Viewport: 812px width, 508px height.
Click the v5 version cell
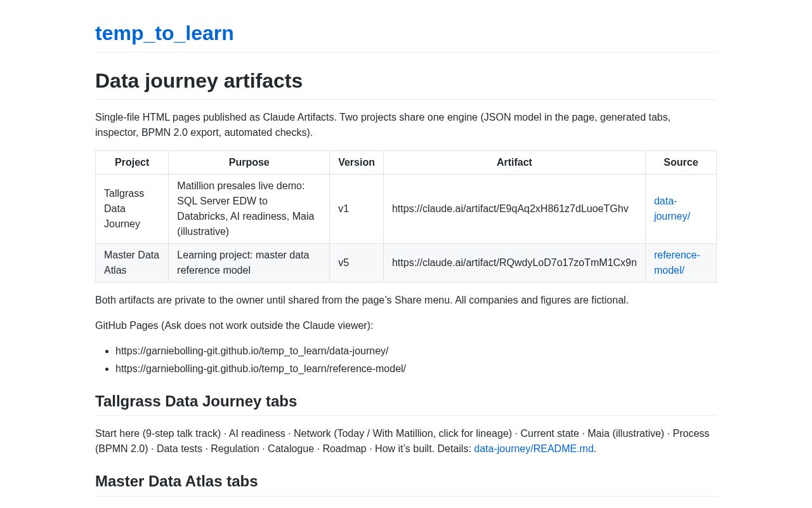(x=357, y=263)
